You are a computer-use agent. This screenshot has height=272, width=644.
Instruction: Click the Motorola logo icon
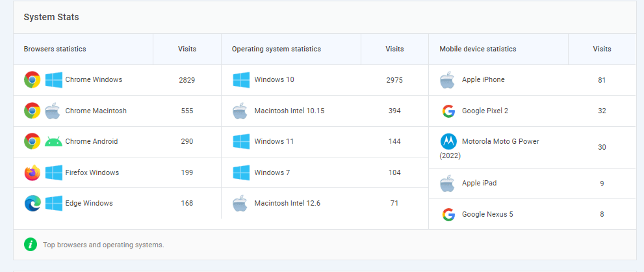point(448,142)
